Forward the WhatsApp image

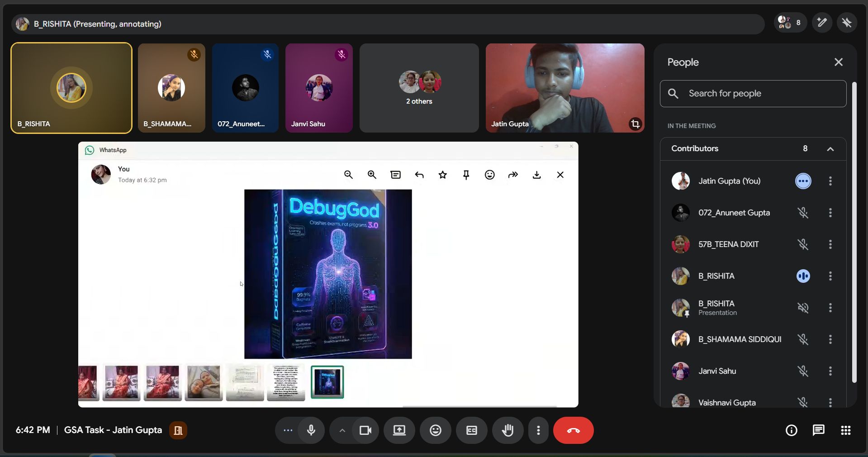coord(513,175)
